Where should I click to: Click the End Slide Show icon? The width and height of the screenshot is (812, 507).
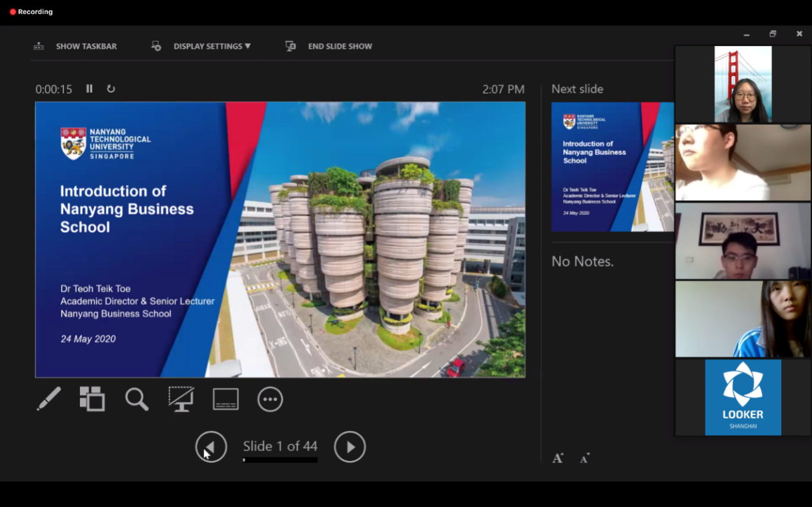pos(290,46)
